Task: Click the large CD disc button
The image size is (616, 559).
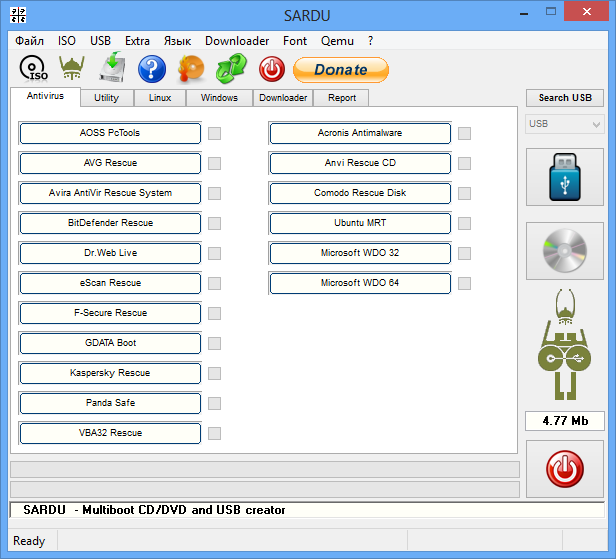Action: 565,251
